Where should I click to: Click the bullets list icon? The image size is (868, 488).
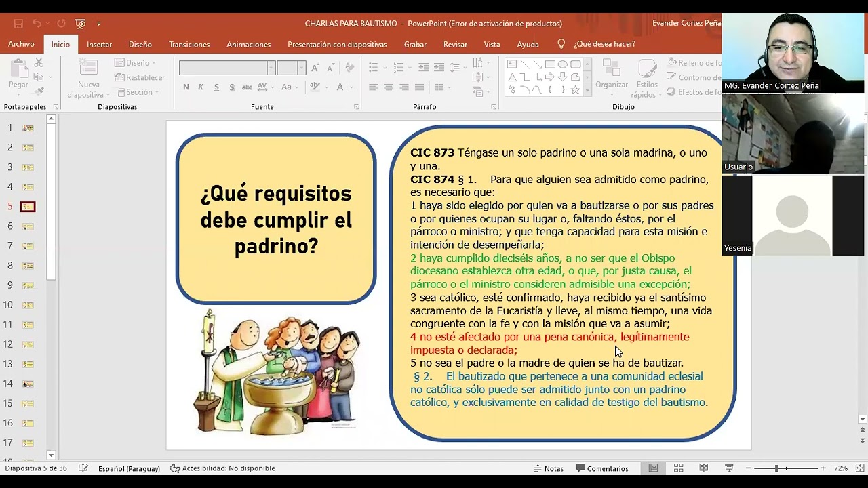[x=373, y=68]
